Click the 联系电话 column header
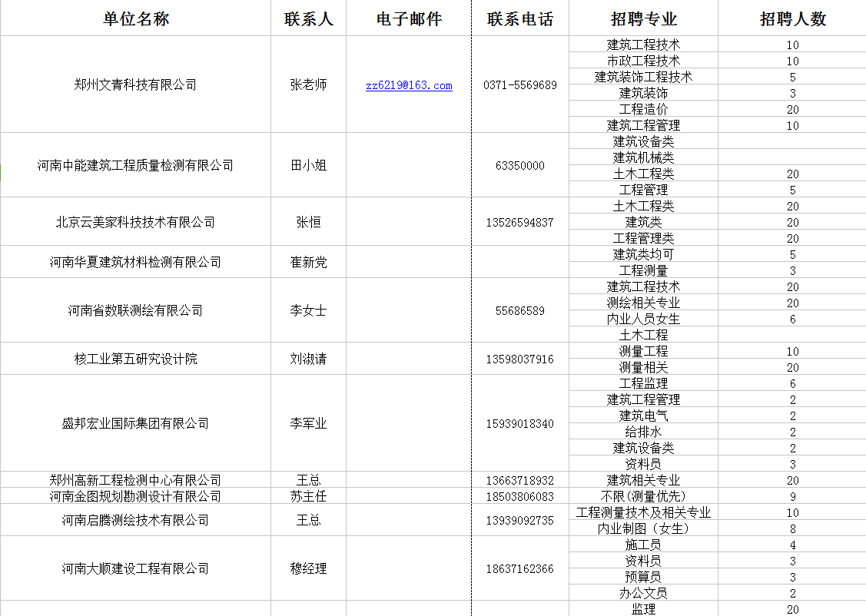 [x=519, y=19]
